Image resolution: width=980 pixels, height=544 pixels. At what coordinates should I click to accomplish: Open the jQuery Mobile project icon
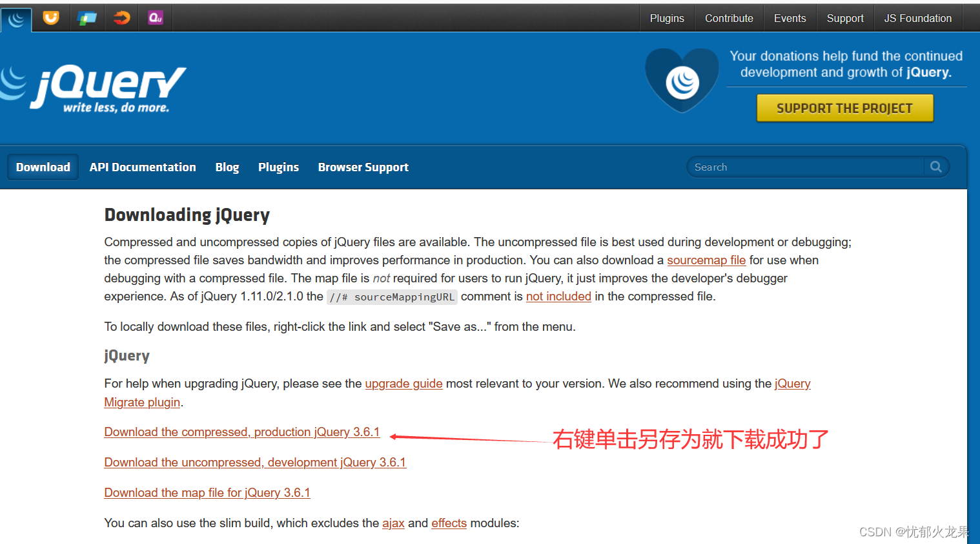pos(87,17)
